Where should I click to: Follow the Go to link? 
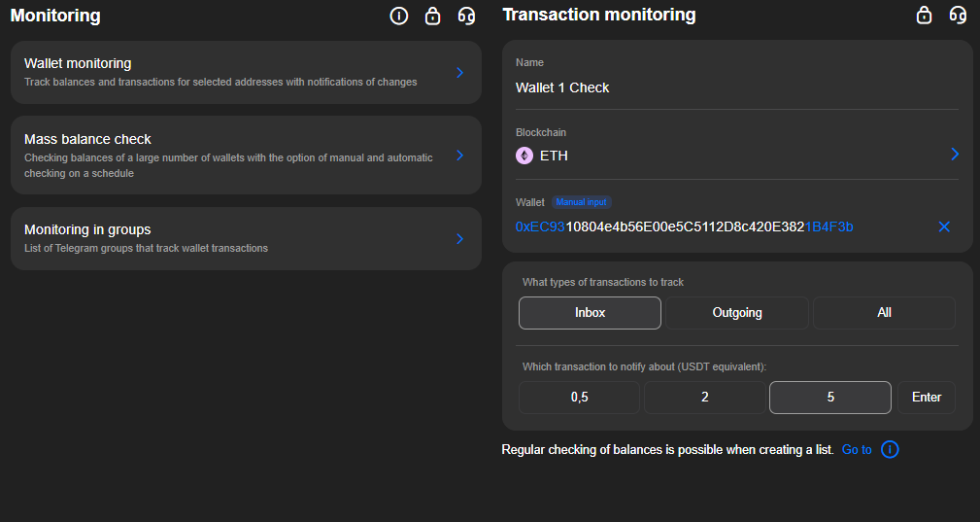(857, 449)
